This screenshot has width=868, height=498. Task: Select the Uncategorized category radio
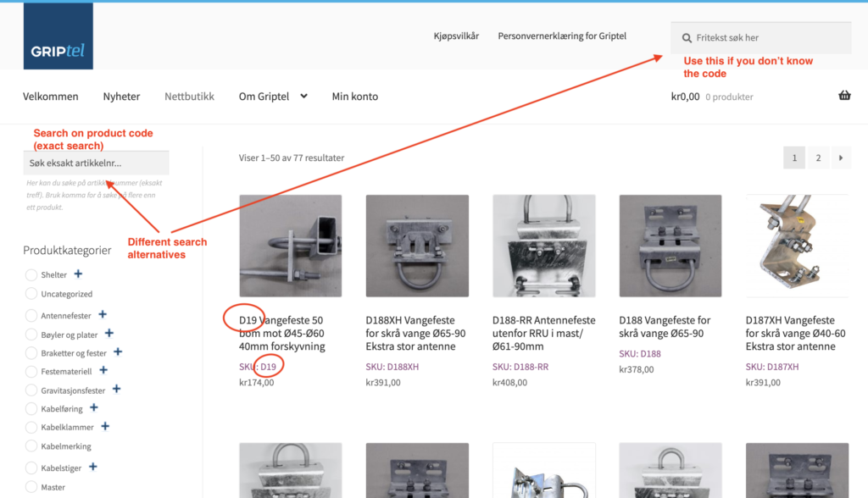pos(31,294)
